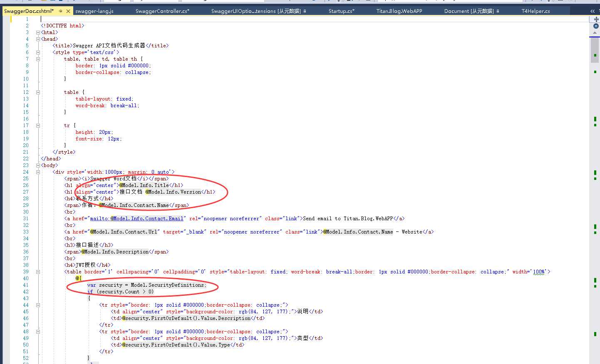Click '@Model.Info.Description' on line 36
Screen dimensions: 600x364
click(x=115, y=252)
